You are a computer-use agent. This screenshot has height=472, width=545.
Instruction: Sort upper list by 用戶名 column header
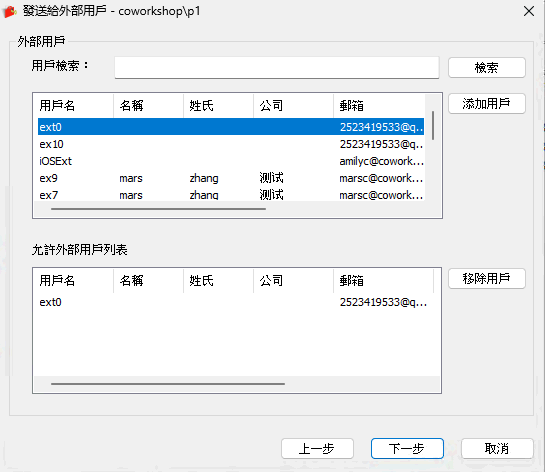(74, 105)
